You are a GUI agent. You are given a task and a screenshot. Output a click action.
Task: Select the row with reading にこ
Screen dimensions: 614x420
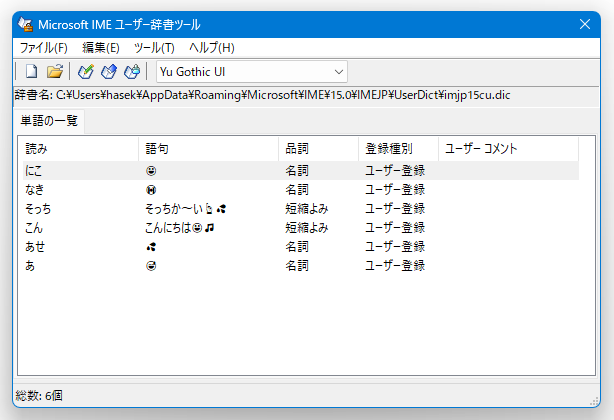[x=301, y=171]
